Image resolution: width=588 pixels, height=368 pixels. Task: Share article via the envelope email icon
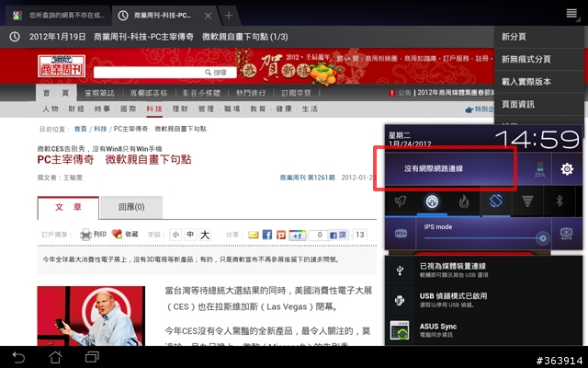(x=254, y=235)
